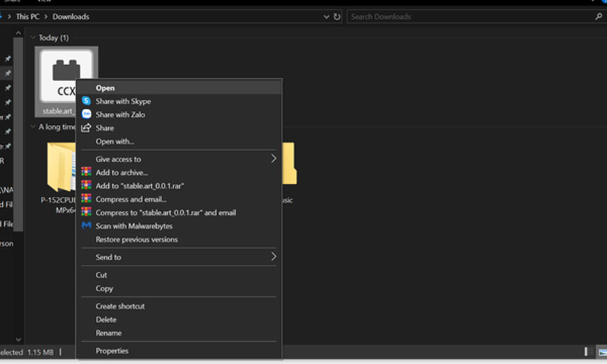Click the 1.15 MB size in status bar
607x364 pixels.
point(40,352)
